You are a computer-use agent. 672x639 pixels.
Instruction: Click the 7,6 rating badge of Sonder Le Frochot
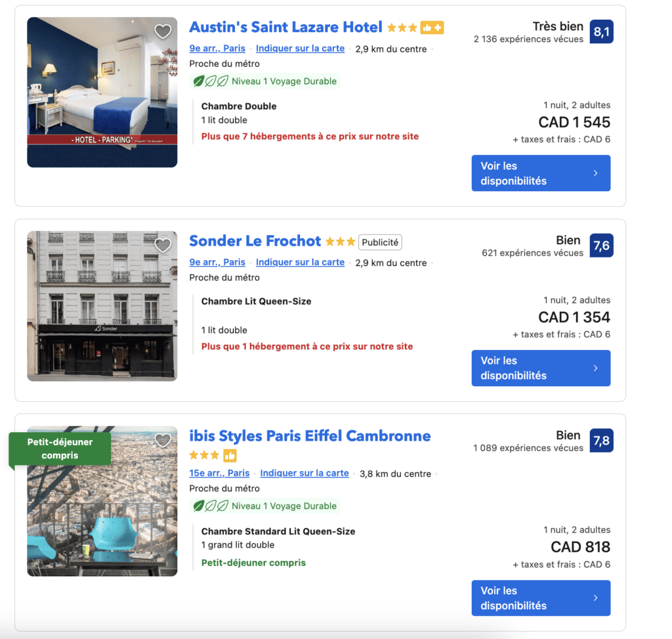point(602,245)
